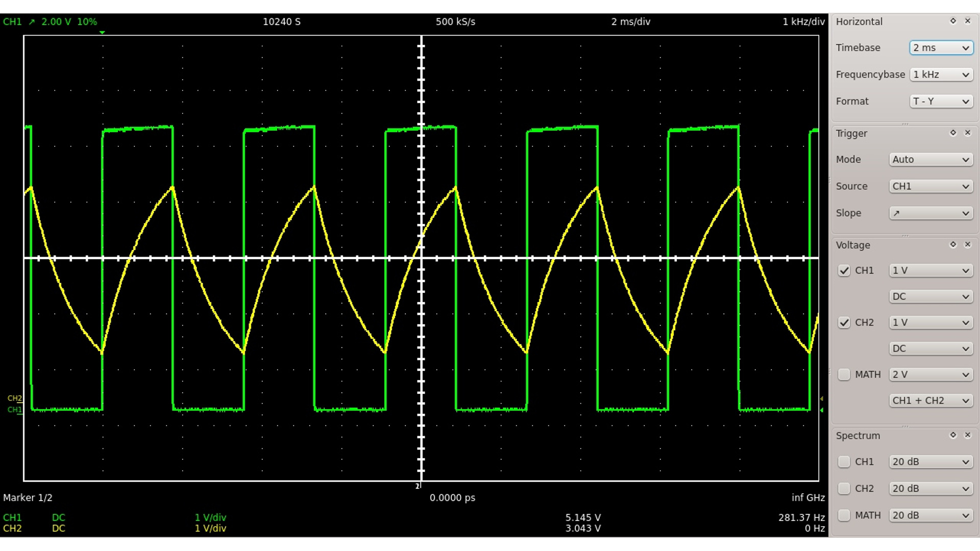980x551 pixels.
Task: Close the Voltage dock panel
Action: point(968,244)
